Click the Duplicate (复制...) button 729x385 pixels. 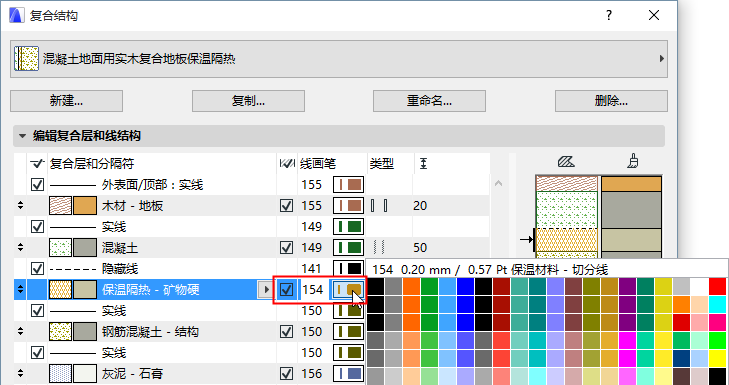pyautogui.click(x=248, y=101)
